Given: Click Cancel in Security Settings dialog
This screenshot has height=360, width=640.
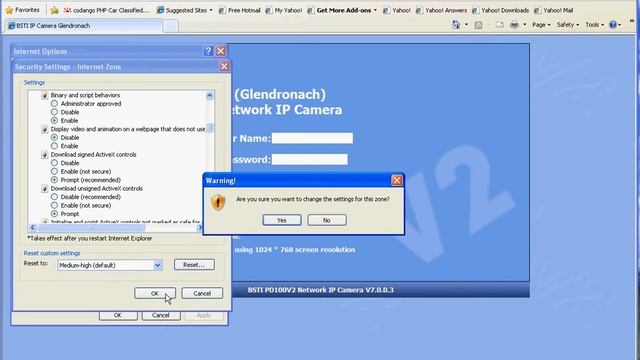Looking at the screenshot, I should click(x=202, y=293).
